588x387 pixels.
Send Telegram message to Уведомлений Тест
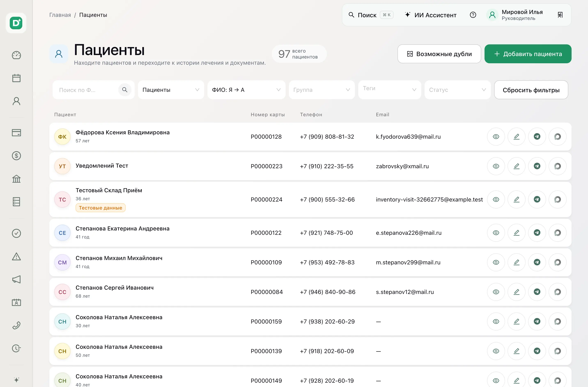(537, 166)
